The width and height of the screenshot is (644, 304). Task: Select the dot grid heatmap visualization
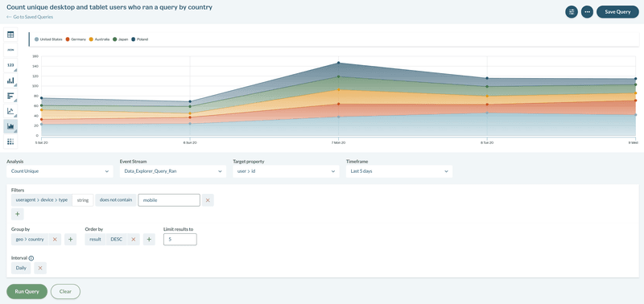[x=10, y=142]
